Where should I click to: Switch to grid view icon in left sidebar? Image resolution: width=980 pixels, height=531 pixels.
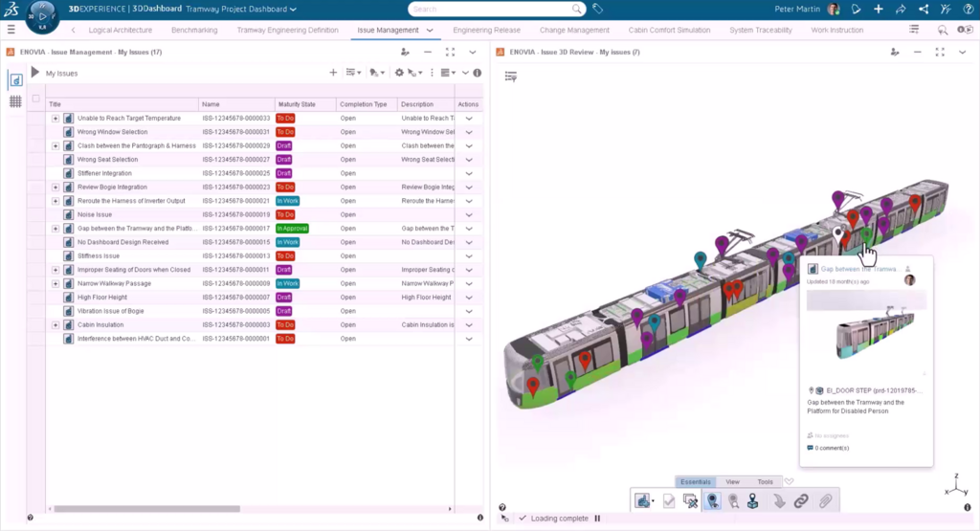pos(16,101)
